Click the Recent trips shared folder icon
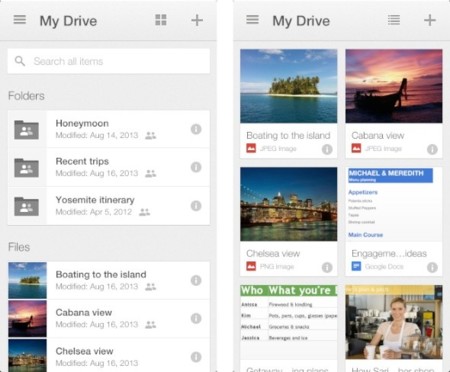Viewport: 450px width, 372px height. pyautogui.click(x=27, y=168)
